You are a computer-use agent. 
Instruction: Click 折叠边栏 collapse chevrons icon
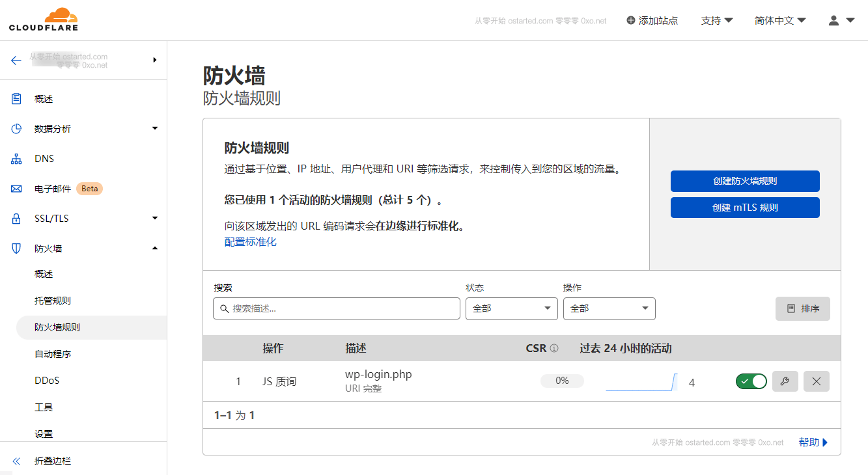(17, 461)
